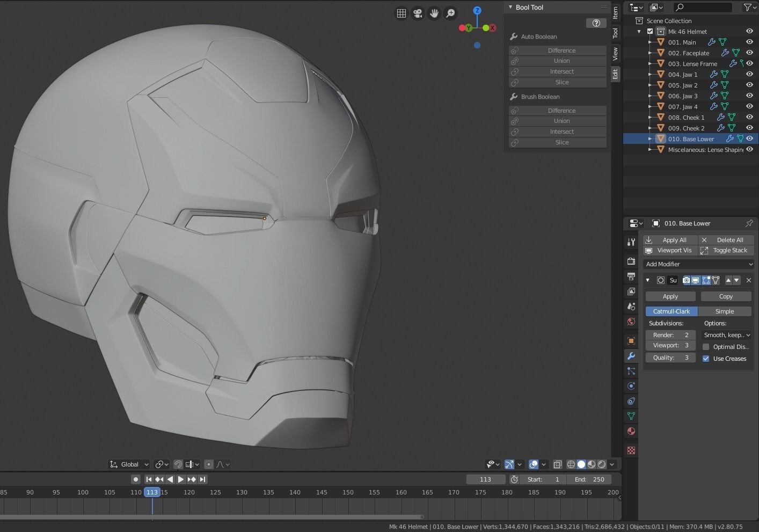This screenshot has width=759, height=532.
Task: Click the Apply All modifiers button
Action: pos(670,240)
